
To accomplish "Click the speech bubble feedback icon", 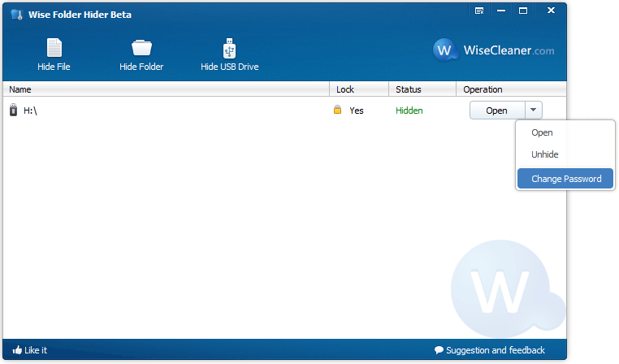I will tap(439, 350).
